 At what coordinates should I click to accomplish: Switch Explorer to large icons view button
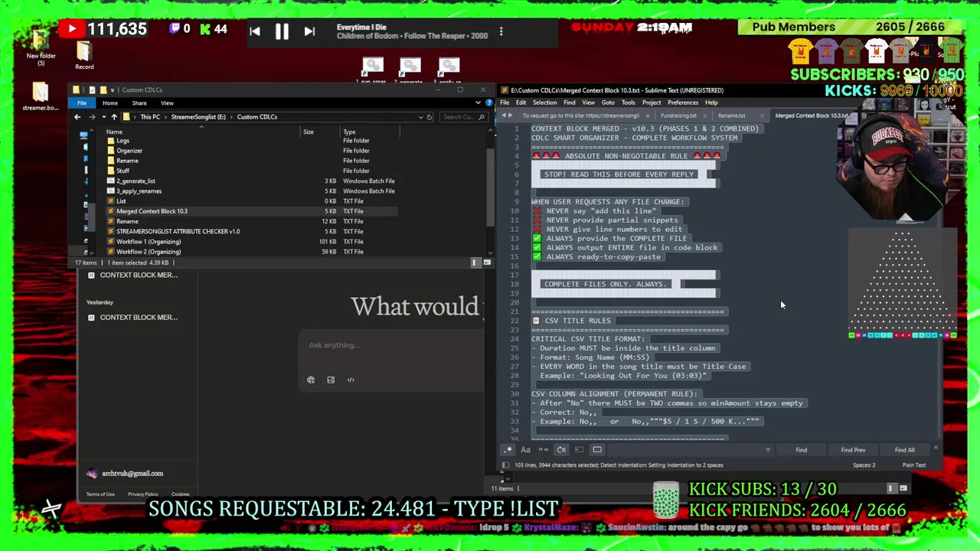(x=487, y=262)
